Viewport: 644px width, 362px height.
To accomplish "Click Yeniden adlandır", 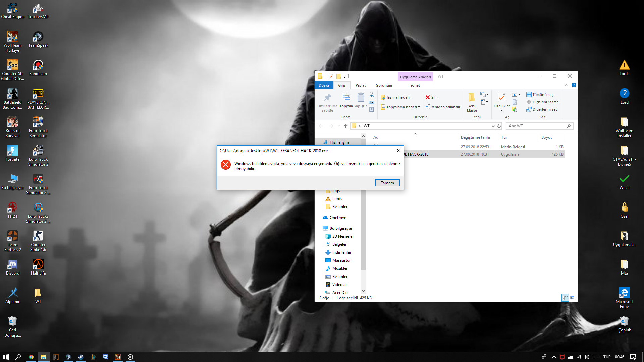I will coord(443,107).
